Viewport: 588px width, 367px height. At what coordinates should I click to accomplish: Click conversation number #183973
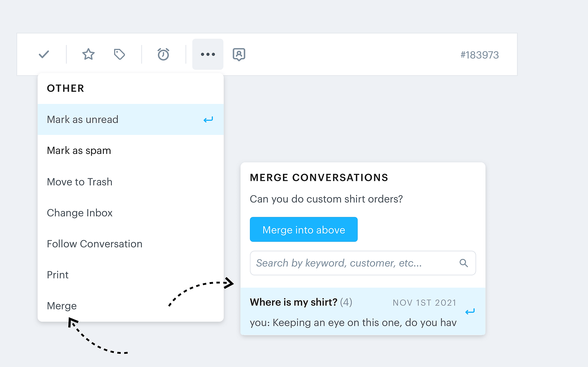(479, 55)
